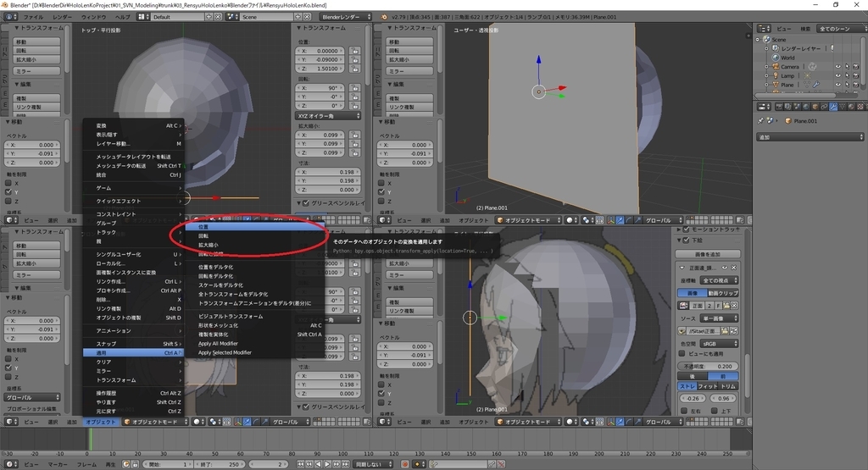Remove the 正面遺 background image with X
The image size is (868, 470).
point(734,268)
